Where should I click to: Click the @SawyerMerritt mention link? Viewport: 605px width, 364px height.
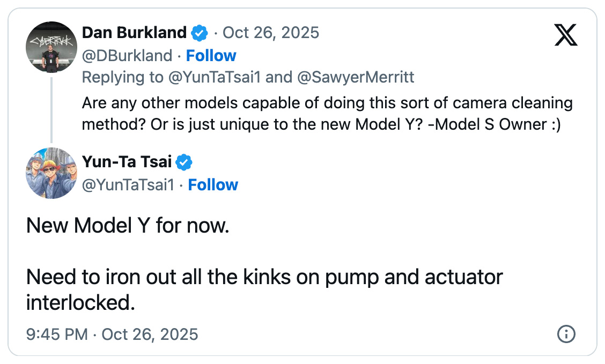point(355,78)
